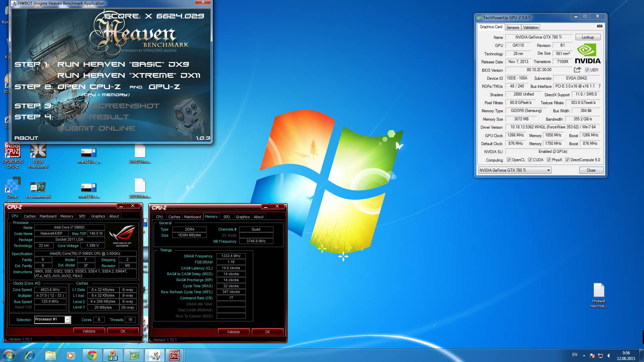Open the NVIDIA GeForce GTX 780 Ti GPU dropdown
This screenshot has width=644, height=362.
pos(515,170)
